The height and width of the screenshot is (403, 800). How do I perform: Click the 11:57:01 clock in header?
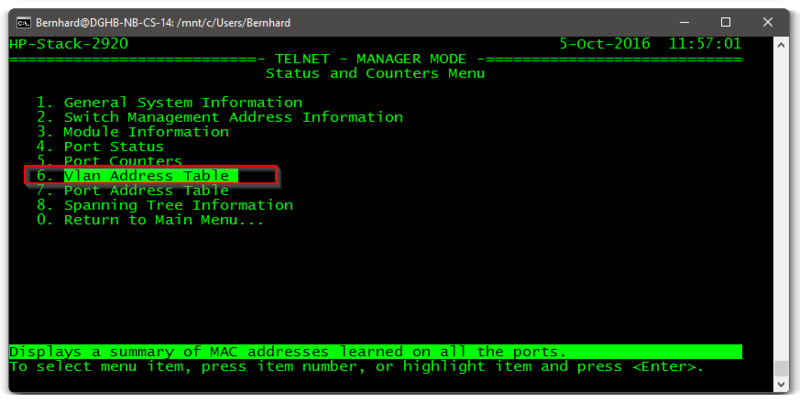(x=705, y=44)
